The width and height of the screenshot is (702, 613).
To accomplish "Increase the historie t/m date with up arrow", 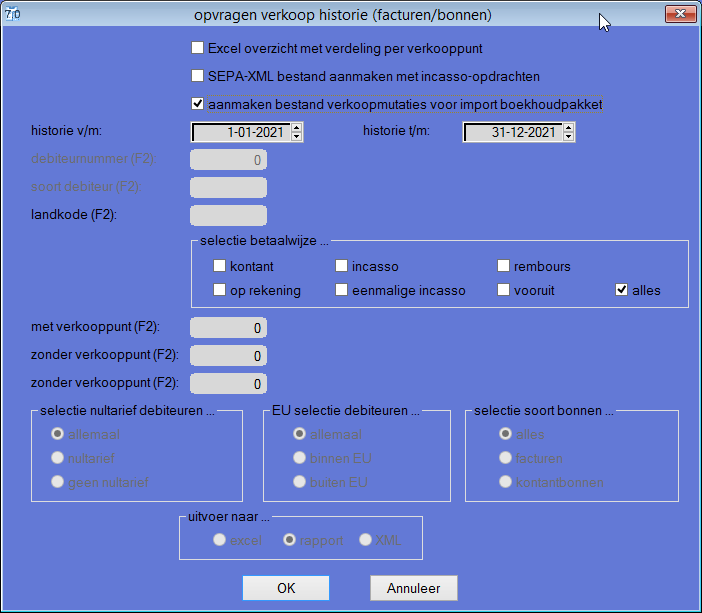I will tap(569, 128).
